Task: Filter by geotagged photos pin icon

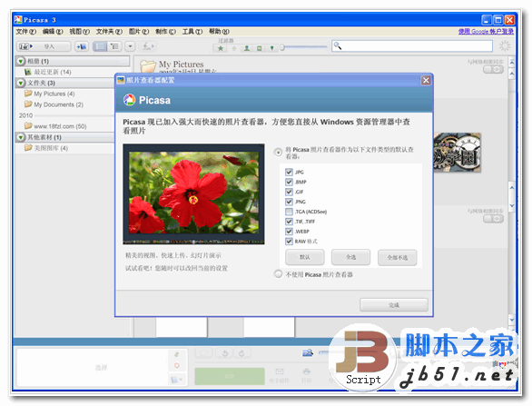Action: point(271,48)
